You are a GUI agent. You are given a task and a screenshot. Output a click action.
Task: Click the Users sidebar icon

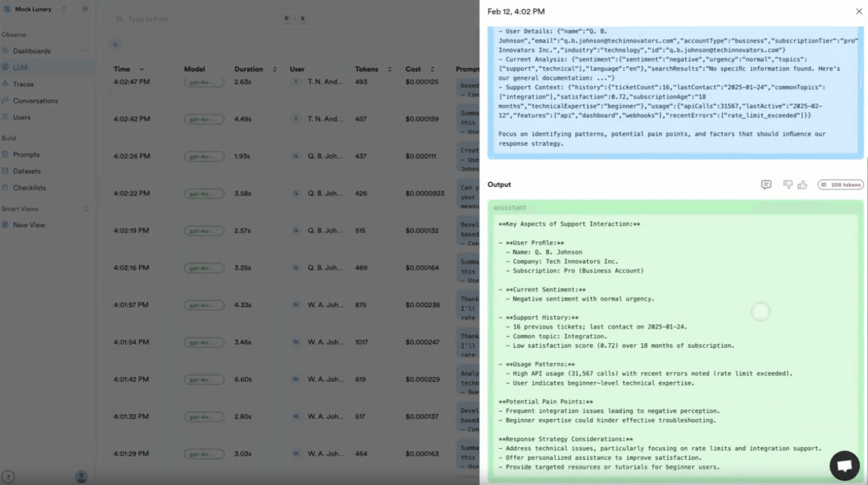click(5, 117)
